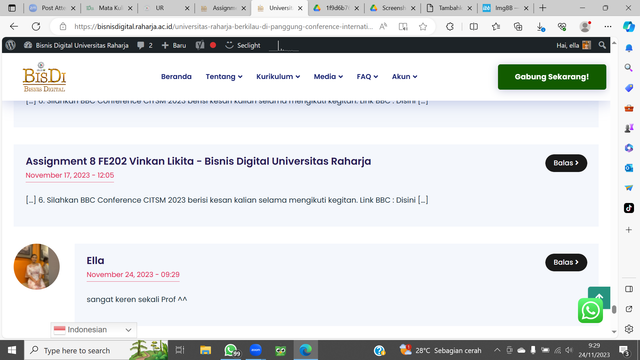
Task: Click the November 17, 2023 - 12:05 date link
Action: [70, 176]
